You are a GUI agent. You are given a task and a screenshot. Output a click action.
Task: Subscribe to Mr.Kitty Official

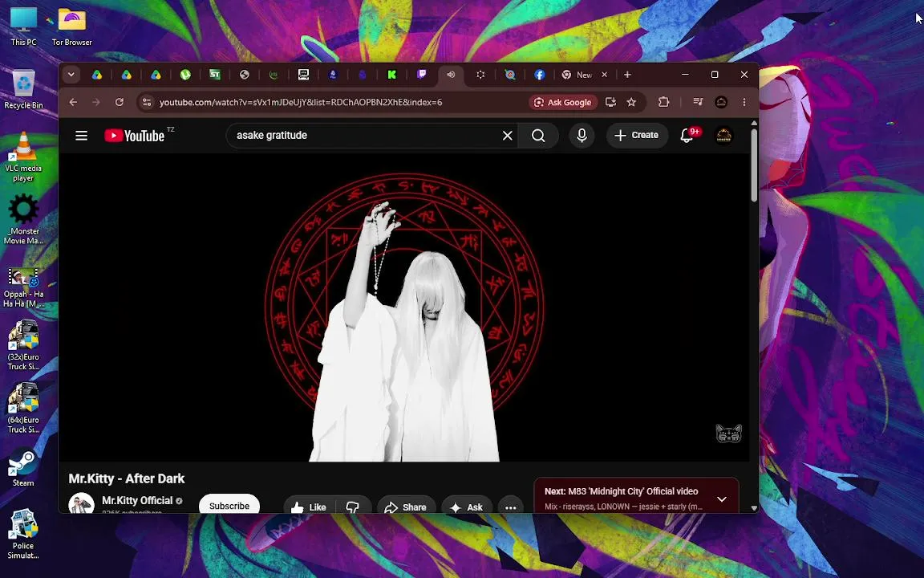[229, 506]
